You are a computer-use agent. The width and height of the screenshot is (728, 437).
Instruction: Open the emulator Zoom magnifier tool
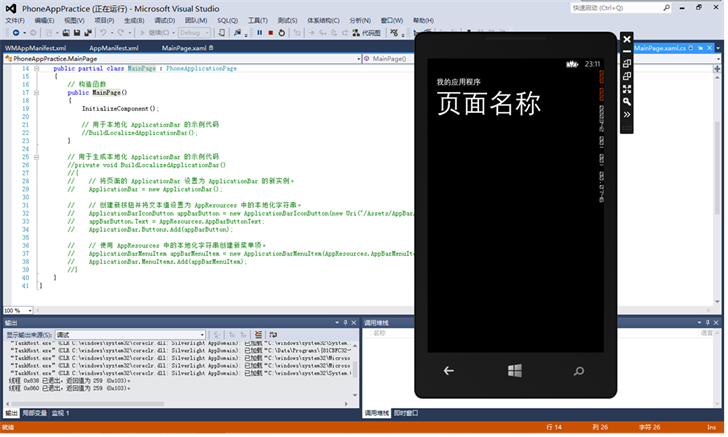(x=627, y=102)
